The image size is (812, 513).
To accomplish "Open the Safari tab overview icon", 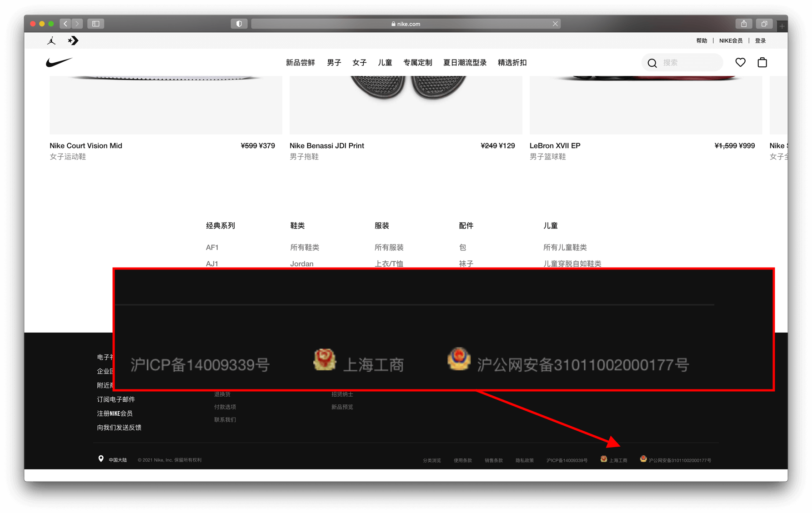I will click(x=764, y=23).
